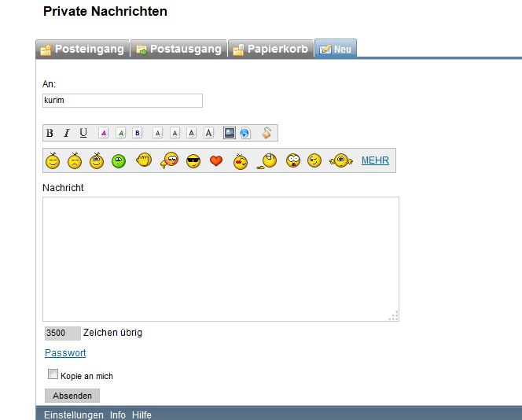Choose the second largest font size A

point(191,133)
